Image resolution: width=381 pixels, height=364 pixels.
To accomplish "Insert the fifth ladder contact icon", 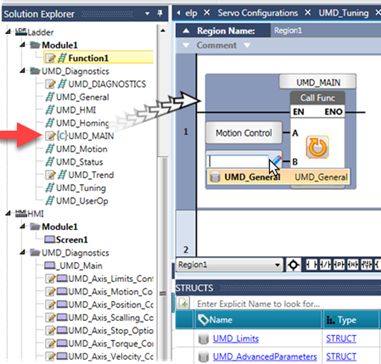I will (x=367, y=265).
